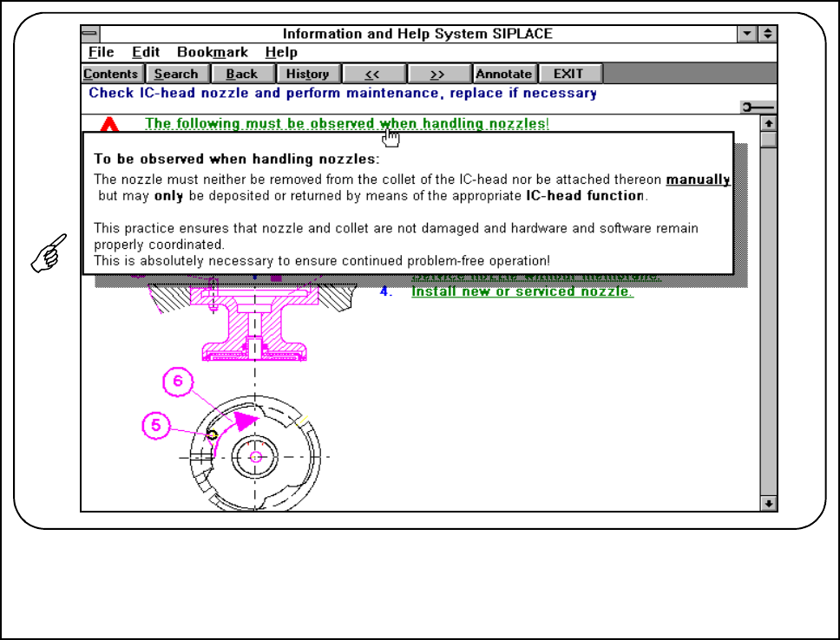Click the wrench icon below the toolbar
Screen dimensions: 840x640
pyautogui.click(x=758, y=108)
